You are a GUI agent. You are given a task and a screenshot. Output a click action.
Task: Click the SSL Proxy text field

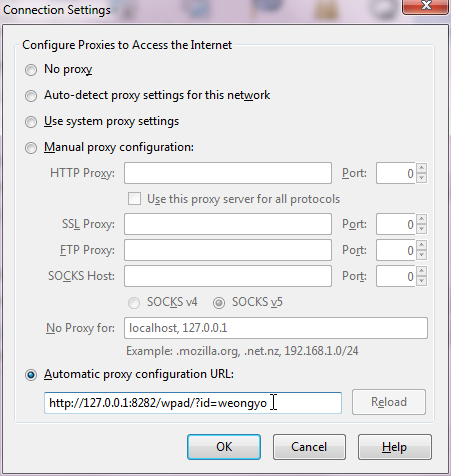pyautogui.click(x=228, y=224)
